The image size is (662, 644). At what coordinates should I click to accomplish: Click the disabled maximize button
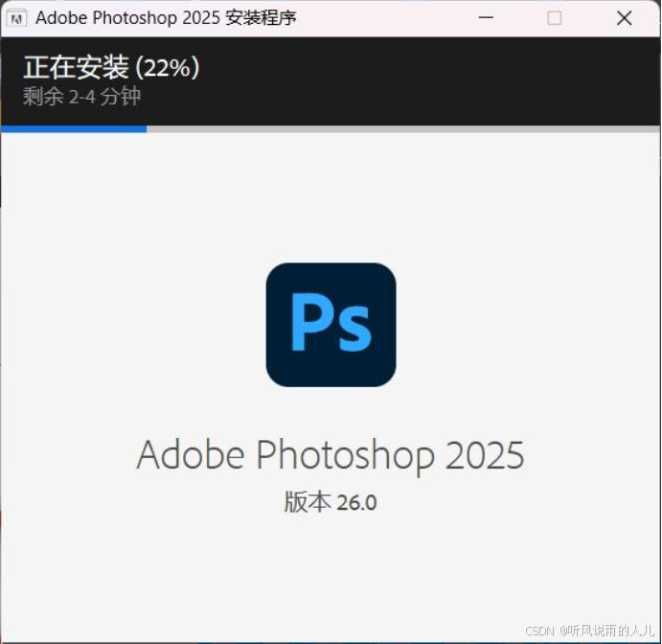(x=555, y=18)
